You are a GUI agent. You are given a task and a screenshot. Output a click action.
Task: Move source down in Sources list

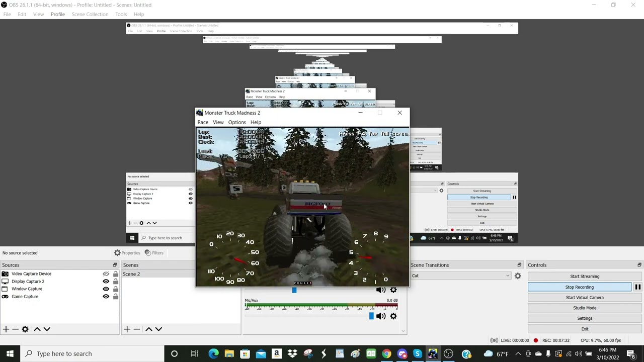click(x=47, y=329)
